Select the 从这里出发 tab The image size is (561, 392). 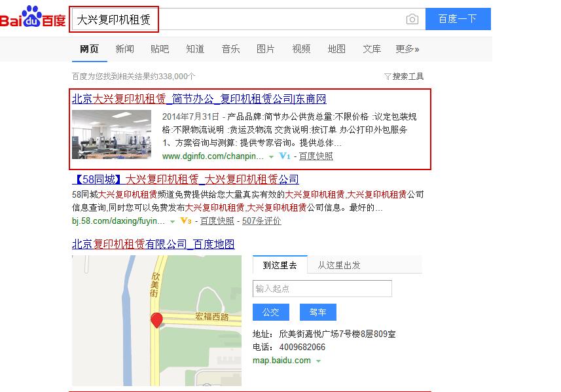(x=339, y=265)
